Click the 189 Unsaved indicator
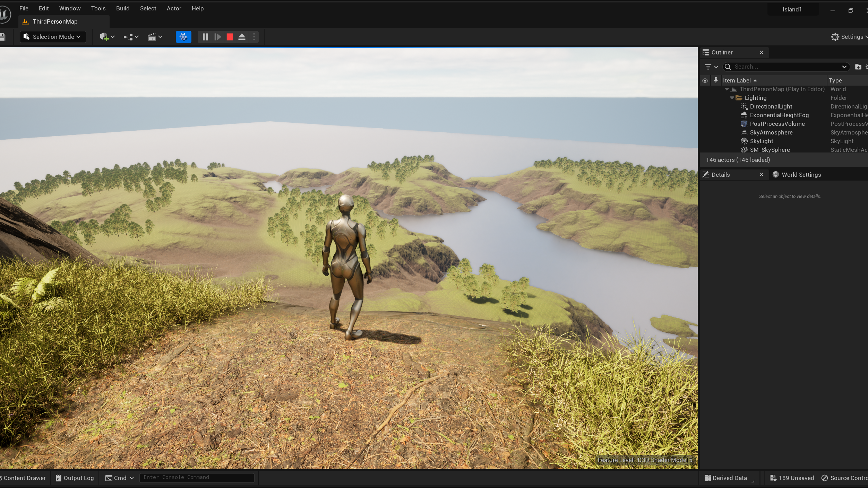The height and width of the screenshot is (488, 868). [x=792, y=478]
